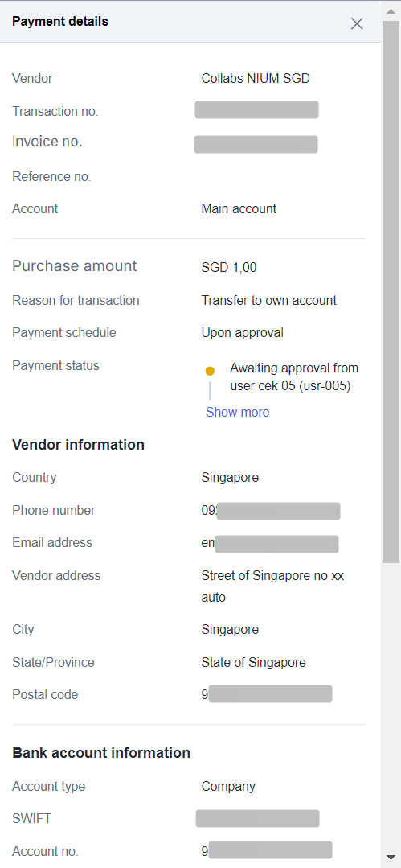Screen dimensions: 401x868
Task: Click the redacted SWIFT code value
Action: pyautogui.click(x=258, y=818)
